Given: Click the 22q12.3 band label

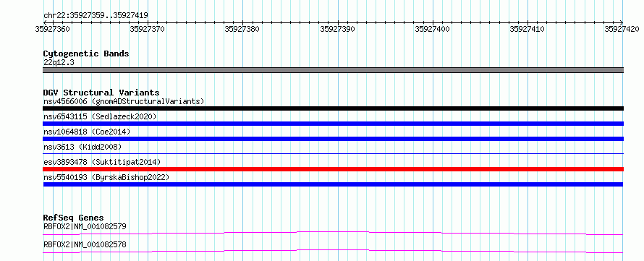Looking at the screenshot, I should click(x=59, y=63).
